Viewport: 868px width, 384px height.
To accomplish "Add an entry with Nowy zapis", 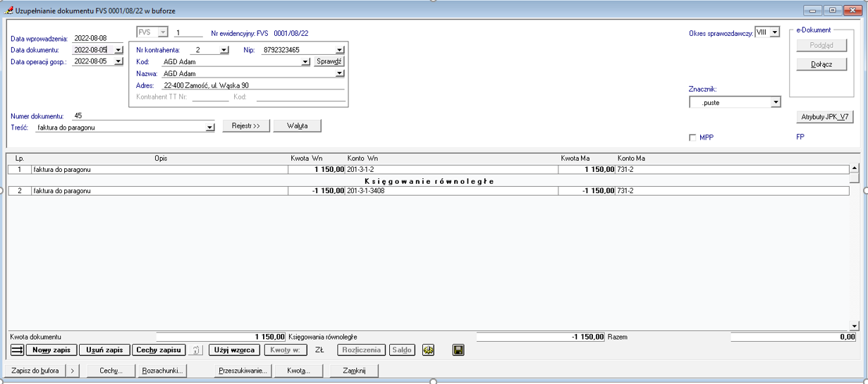I will tap(51, 350).
